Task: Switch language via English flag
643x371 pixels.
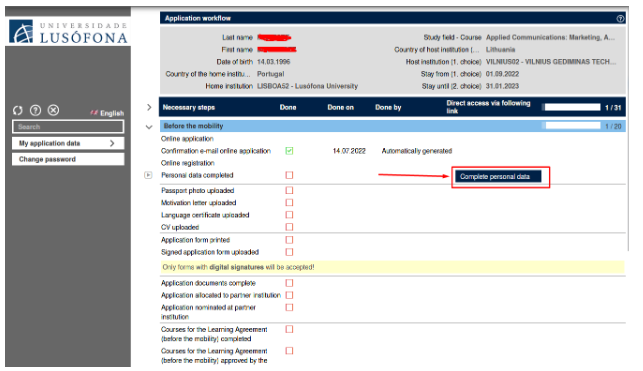Action: click(x=94, y=113)
